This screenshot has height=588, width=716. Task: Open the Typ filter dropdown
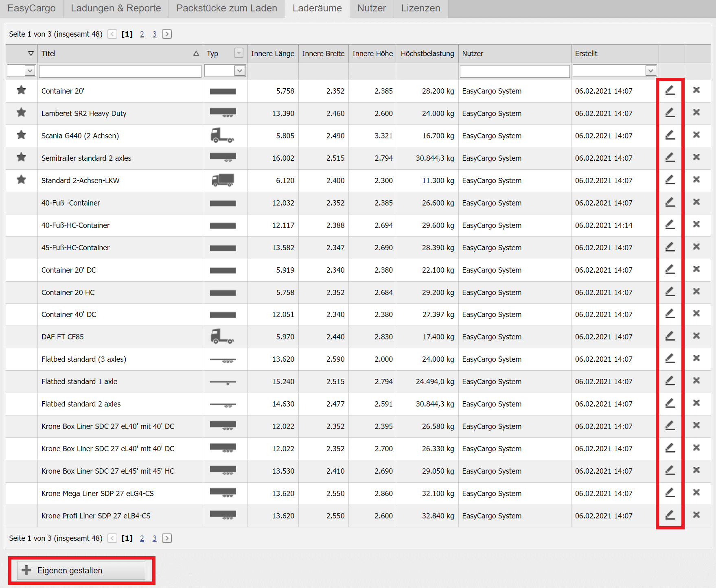[239, 71]
